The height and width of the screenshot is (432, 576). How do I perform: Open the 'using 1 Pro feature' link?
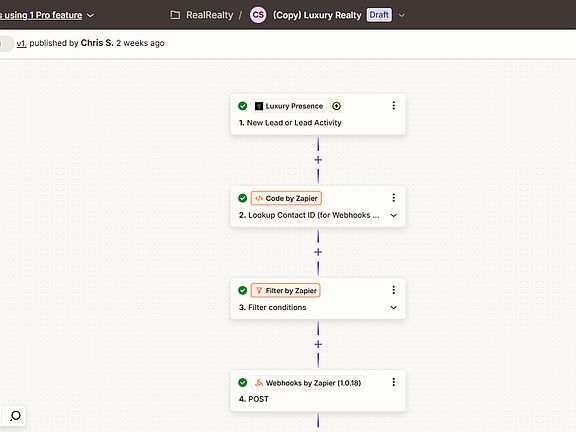(x=41, y=15)
